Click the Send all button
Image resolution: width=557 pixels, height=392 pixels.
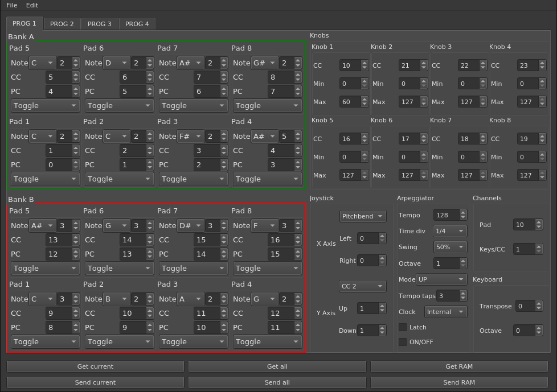tap(277, 382)
